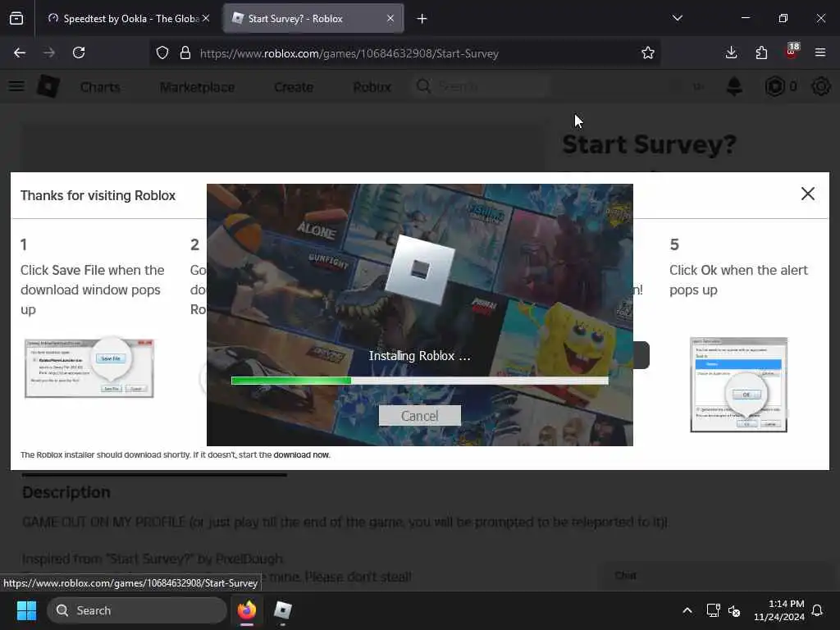Click the installing progress bar
Image resolution: width=840 pixels, height=630 pixels.
pos(419,381)
